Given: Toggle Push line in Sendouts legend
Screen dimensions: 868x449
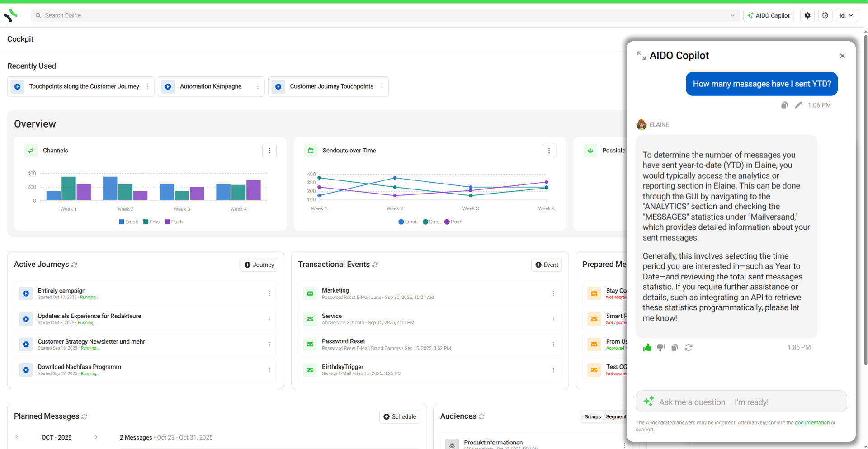Looking at the screenshot, I should [453, 222].
